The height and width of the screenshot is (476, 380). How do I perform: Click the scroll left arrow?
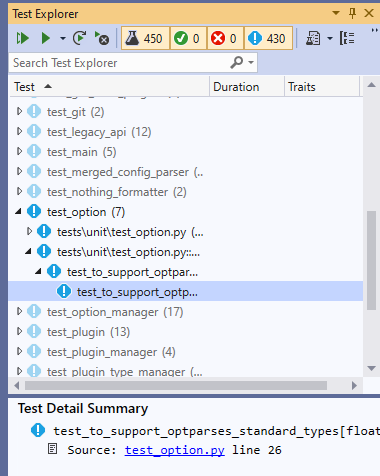17,386
